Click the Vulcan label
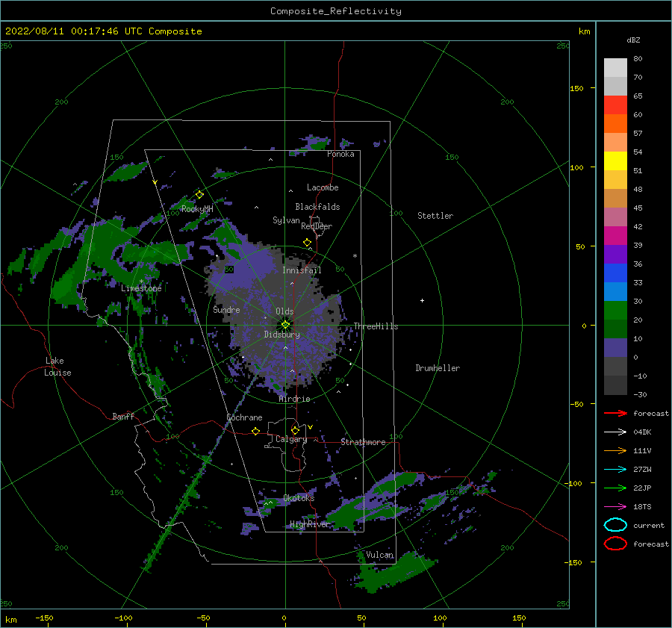This screenshot has height=628, width=672. (x=380, y=555)
